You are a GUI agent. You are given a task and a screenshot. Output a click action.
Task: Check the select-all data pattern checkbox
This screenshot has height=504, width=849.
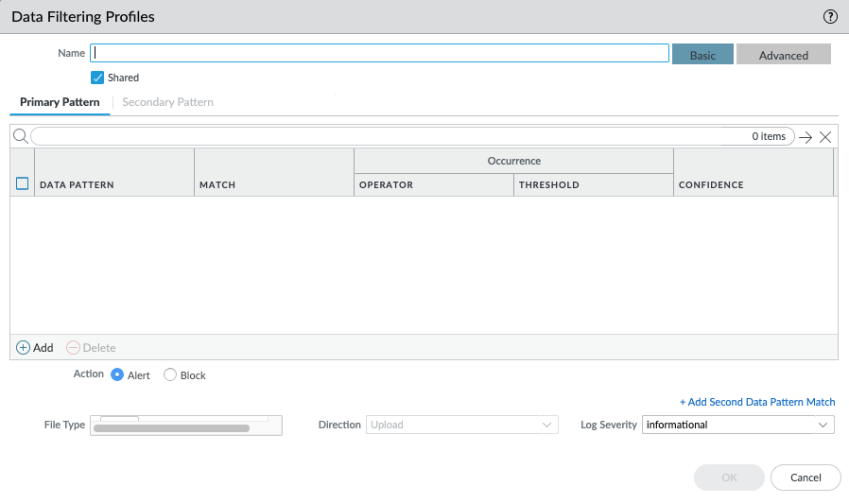[23, 184]
